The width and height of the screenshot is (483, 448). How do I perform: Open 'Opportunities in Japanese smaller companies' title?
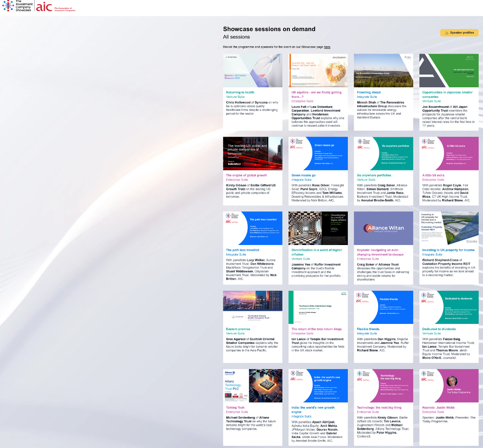[447, 95]
